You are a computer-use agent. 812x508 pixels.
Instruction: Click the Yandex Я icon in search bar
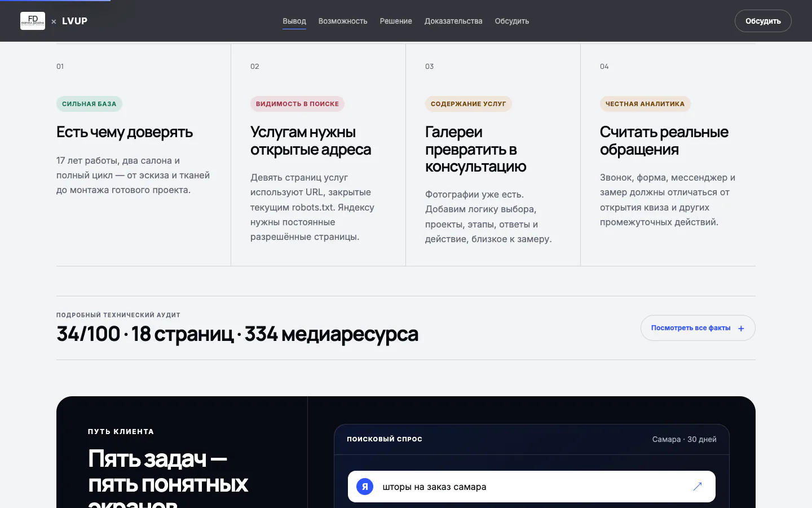pos(365,487)
